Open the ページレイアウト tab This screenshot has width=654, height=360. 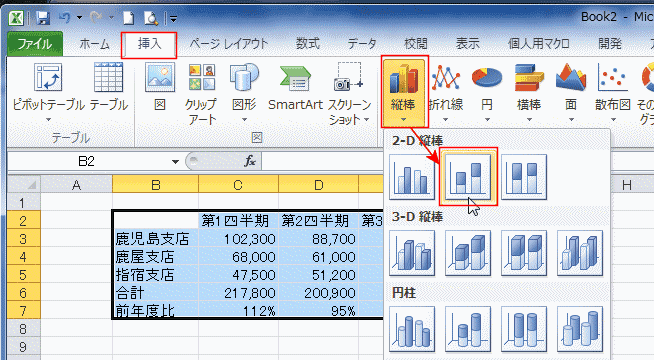click(228, 44)
